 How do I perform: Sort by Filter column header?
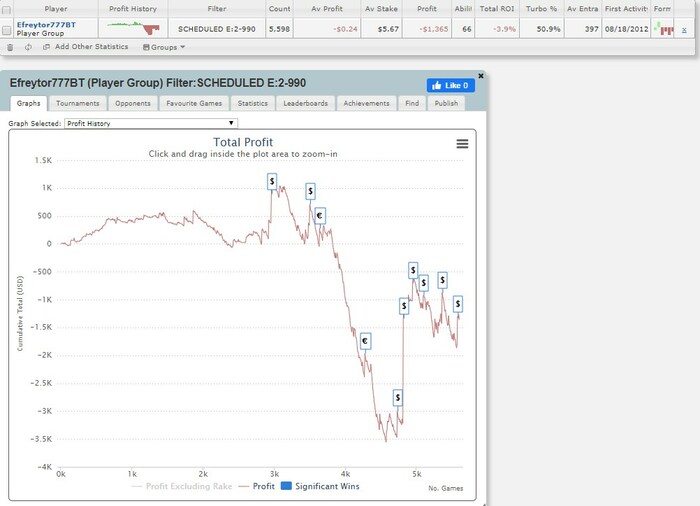click(x=217, y=8)
